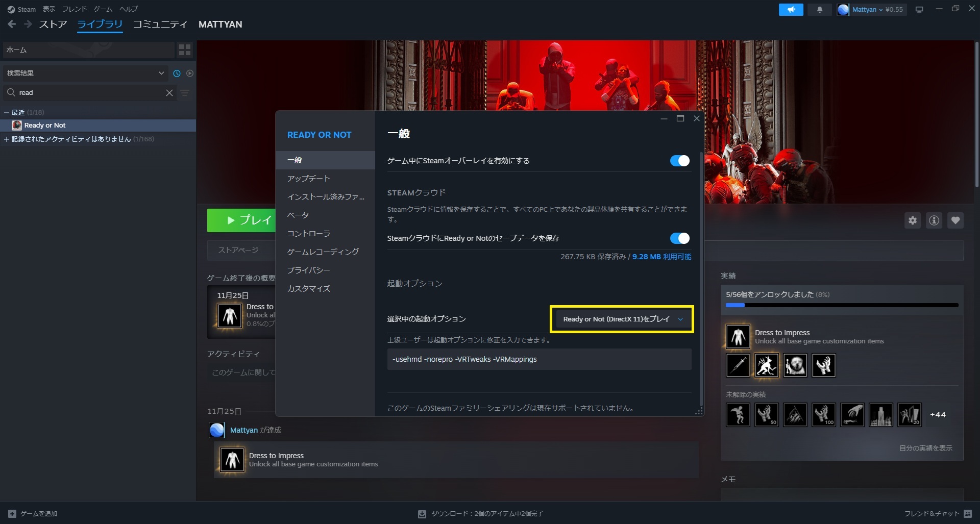
Task: Click the gear settings icon for game
Action: 913,220
